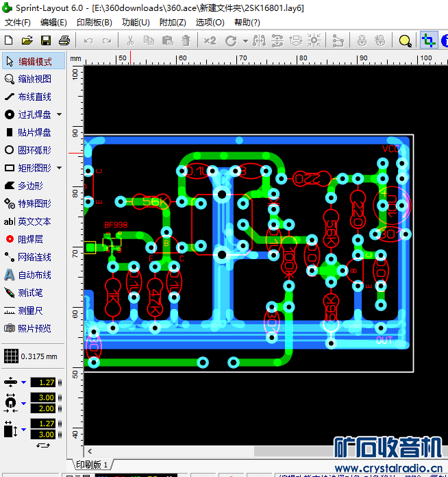Viewport: 448px width, 477px height.
Task: Delete selection with the trash icon
Action: (x=186, y=40)
